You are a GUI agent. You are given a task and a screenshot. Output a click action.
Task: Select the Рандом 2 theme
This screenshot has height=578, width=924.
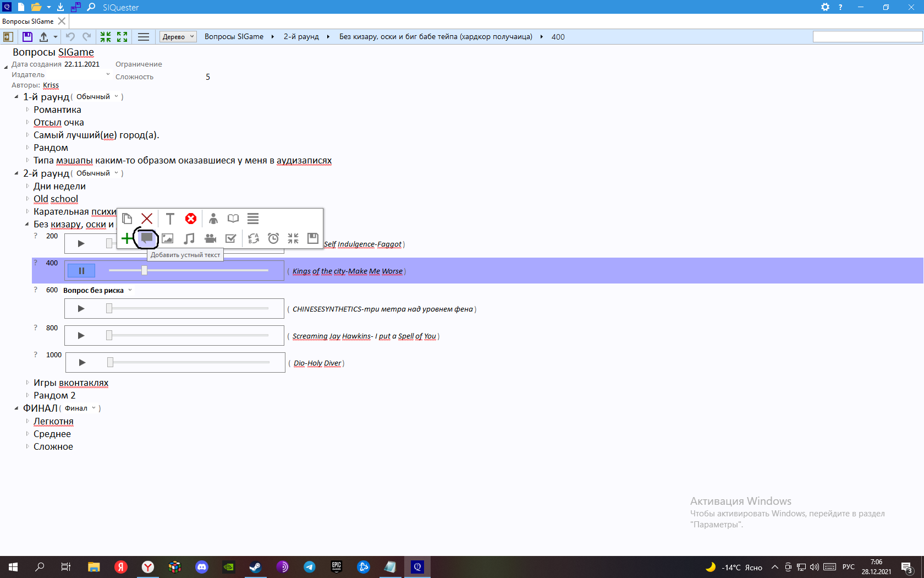point(54,395)
